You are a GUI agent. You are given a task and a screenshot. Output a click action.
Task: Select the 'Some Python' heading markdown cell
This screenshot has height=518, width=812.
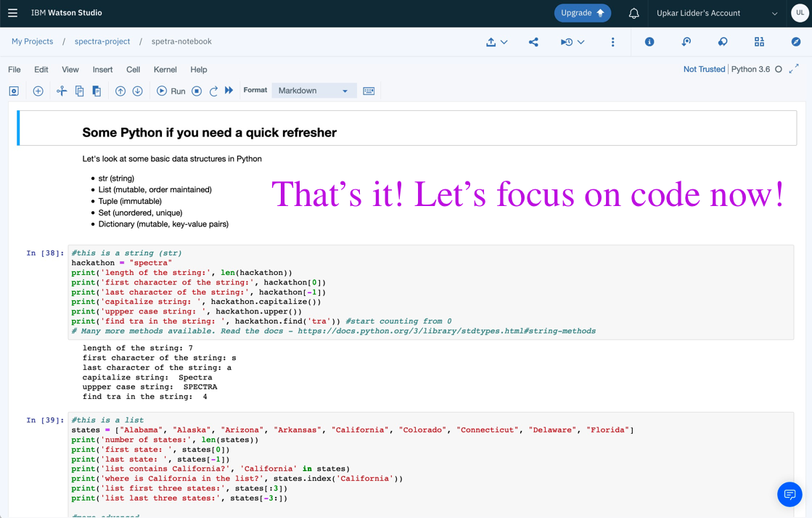click(407, 128)
